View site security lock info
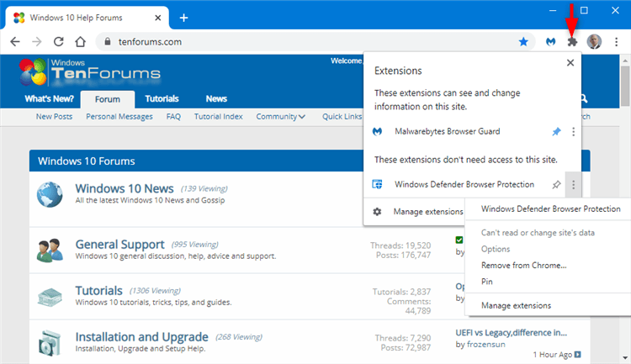This screenshot has height=364, width=631. 108,41
